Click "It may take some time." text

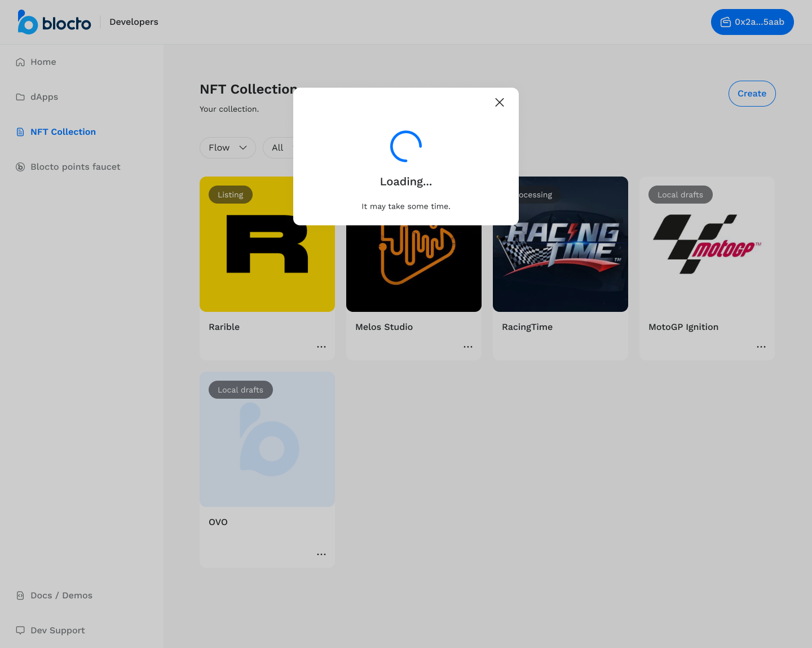click(x=406, y=206)
